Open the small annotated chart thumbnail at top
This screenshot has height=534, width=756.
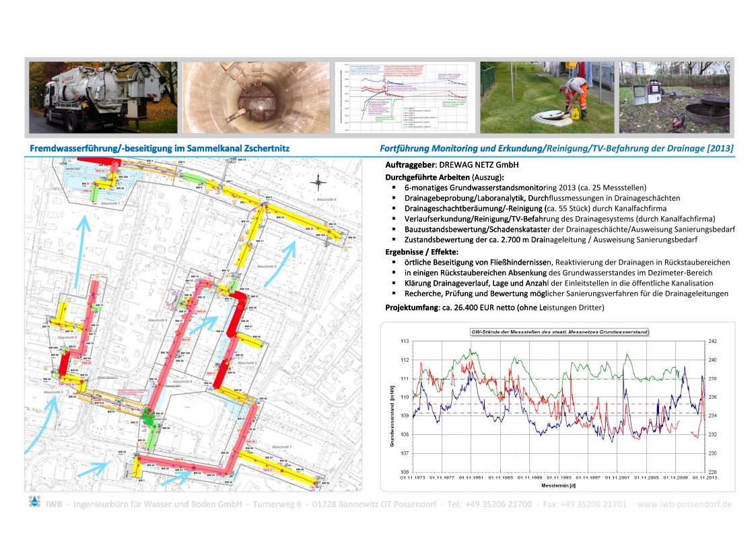[405, 97]
